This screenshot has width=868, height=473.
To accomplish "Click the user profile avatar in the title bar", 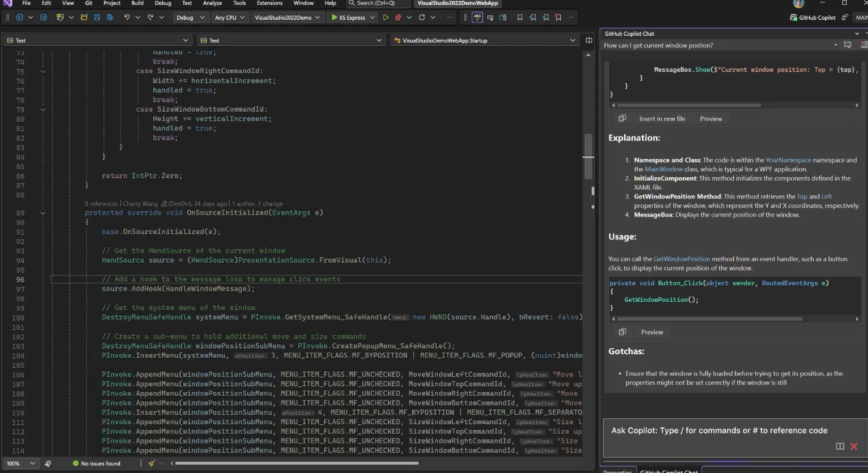I will click(x=798, y=4).
